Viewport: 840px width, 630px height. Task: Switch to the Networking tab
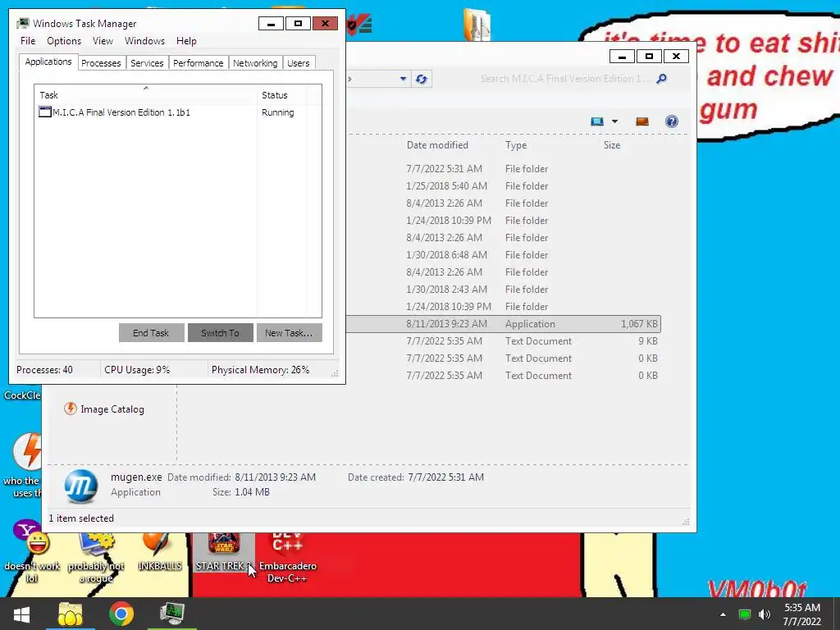[255, 63]
